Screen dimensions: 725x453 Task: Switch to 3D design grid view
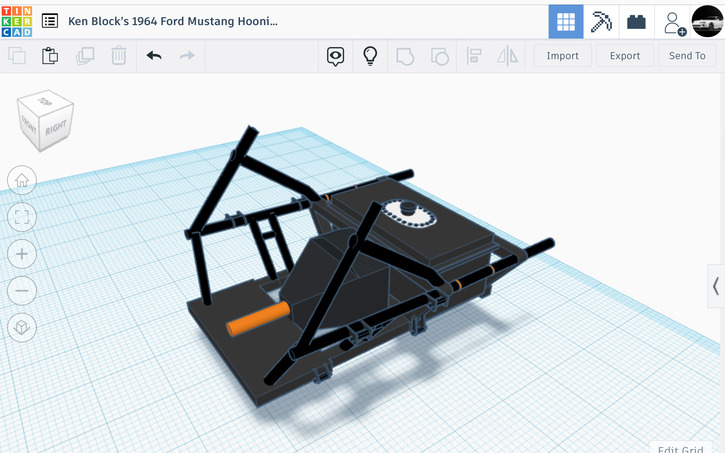click(x=566, y=21)
